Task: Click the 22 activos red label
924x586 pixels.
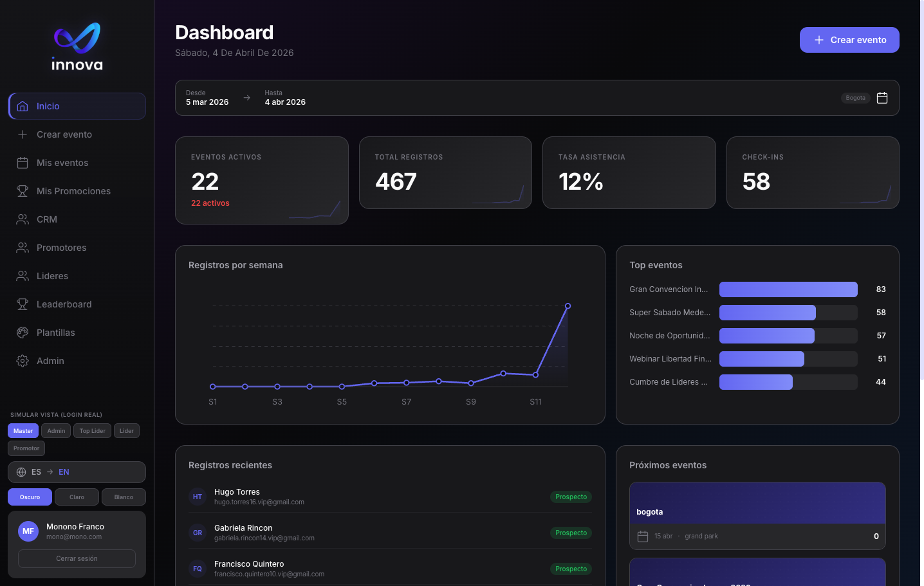Action: pos(210,203)
